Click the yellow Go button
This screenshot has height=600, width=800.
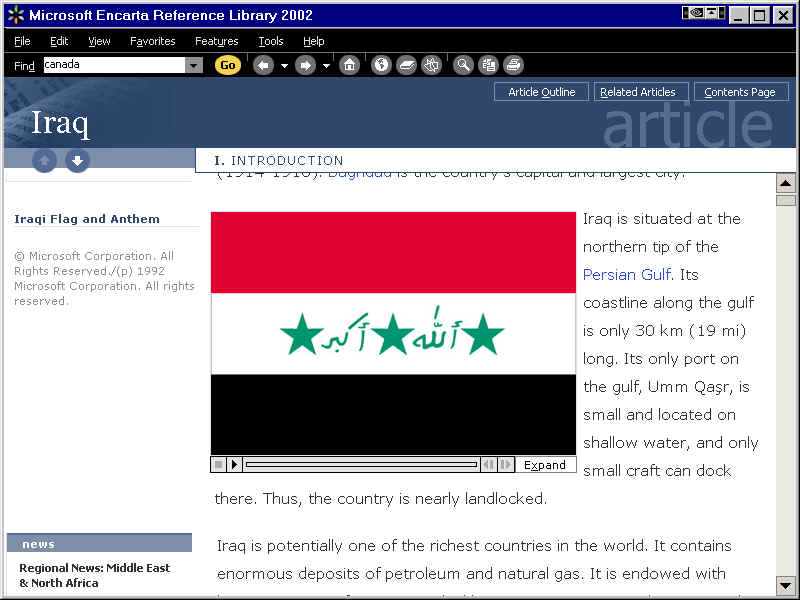228,65
